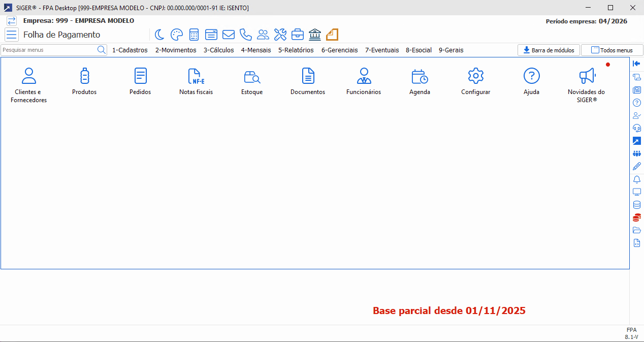
Task: Open the Produtos shortcut
Action: 84,82
